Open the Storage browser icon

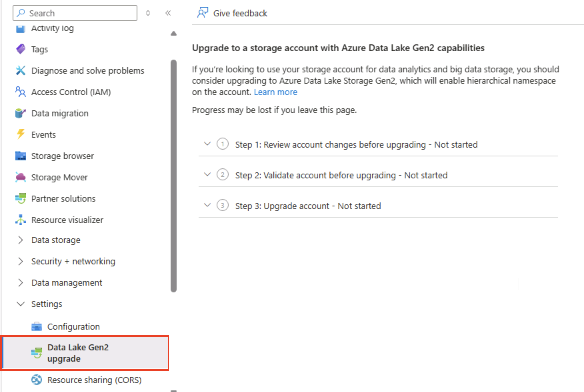point(20,156)
